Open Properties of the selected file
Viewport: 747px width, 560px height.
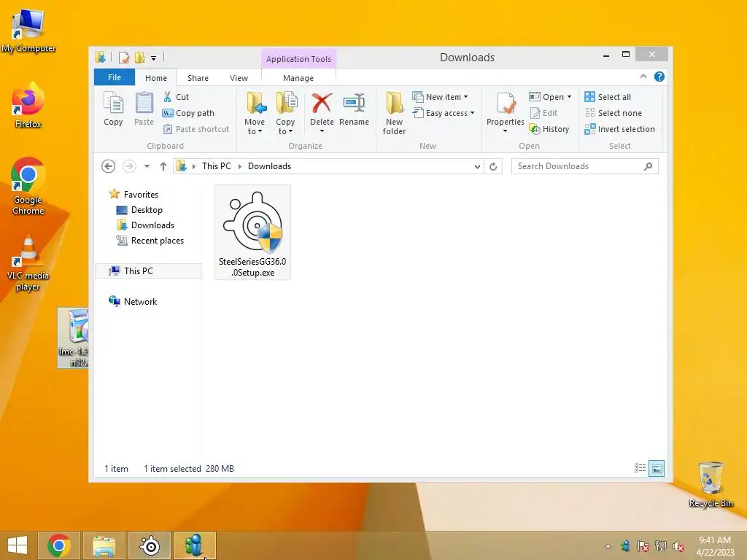point(505,113)
